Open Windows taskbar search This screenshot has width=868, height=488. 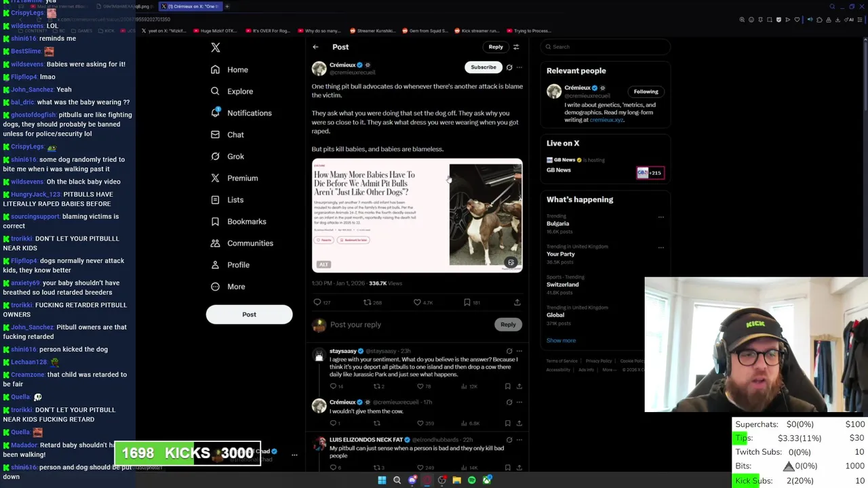tap(397, 481)
